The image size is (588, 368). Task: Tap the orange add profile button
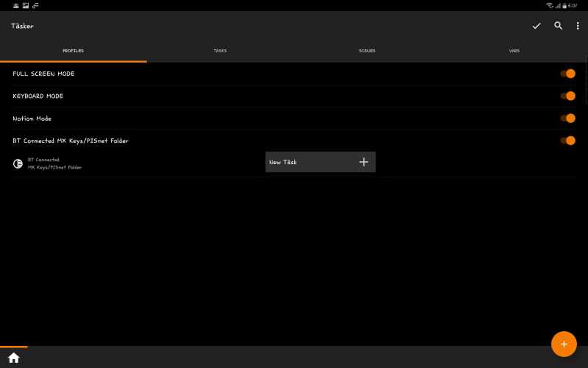(564, 344)
